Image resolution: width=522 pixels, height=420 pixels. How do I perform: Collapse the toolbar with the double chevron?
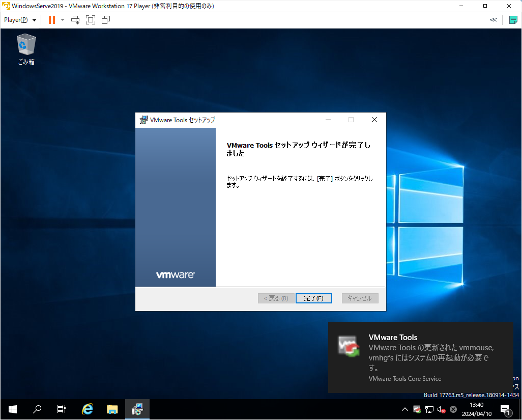[x=494, y=20]
